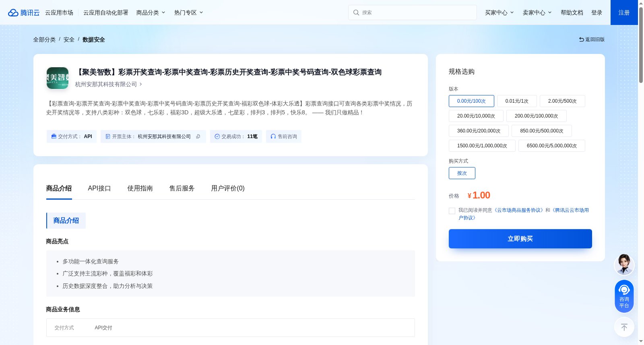Expand the 商品分类 dropdown menu
Viewport: 644px width, 345px height.
[x=151, y=12]
